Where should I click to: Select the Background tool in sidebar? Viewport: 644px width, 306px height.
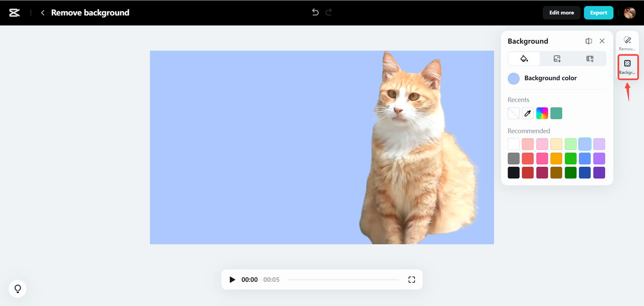(627, 66)
